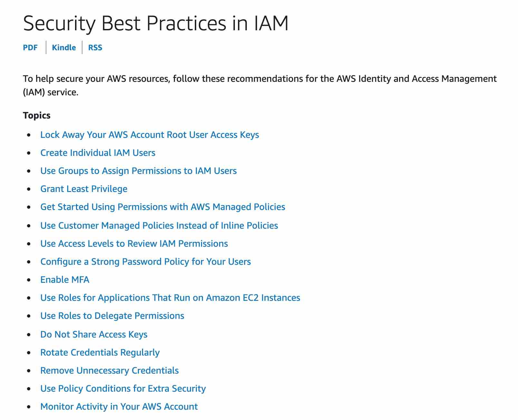
Task: Open Use Policy Conditions for Extra Security
Action: tap(123, 388)
